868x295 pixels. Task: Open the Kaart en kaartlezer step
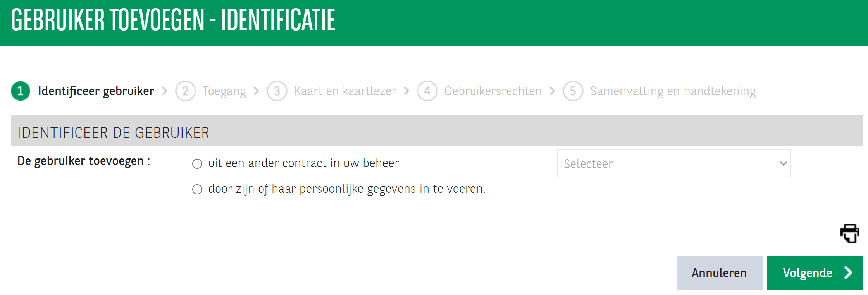click(345, 91)
